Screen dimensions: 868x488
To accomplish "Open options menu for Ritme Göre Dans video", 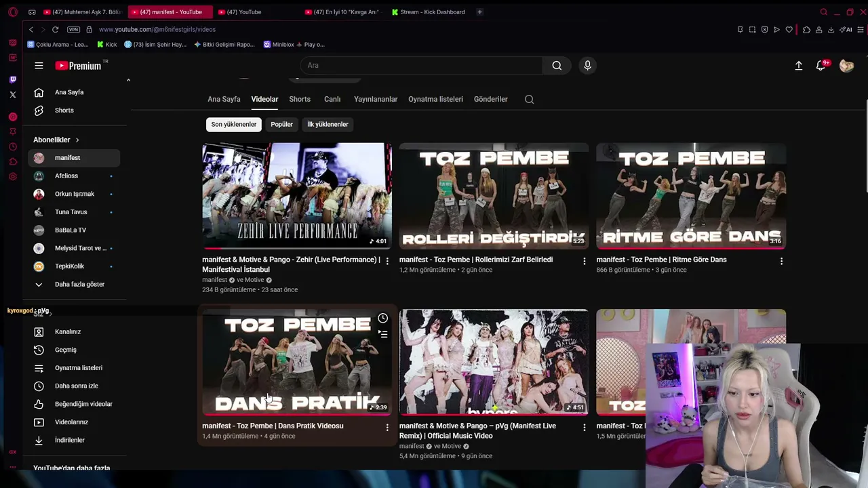I will pos(781,261).
